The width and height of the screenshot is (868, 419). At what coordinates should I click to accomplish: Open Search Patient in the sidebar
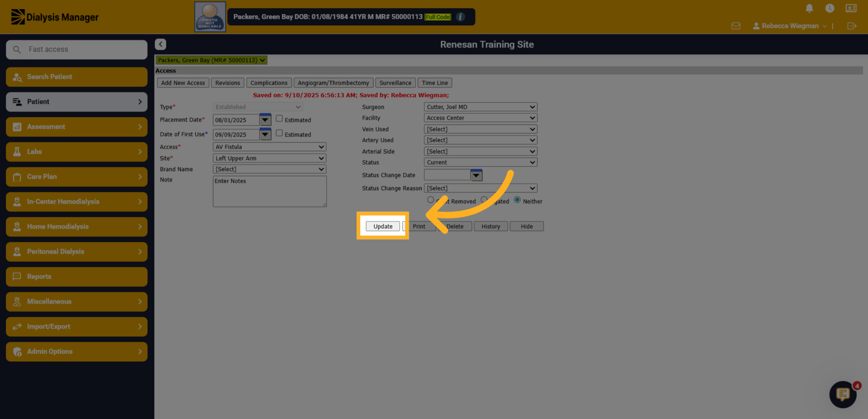coord(77,77)
